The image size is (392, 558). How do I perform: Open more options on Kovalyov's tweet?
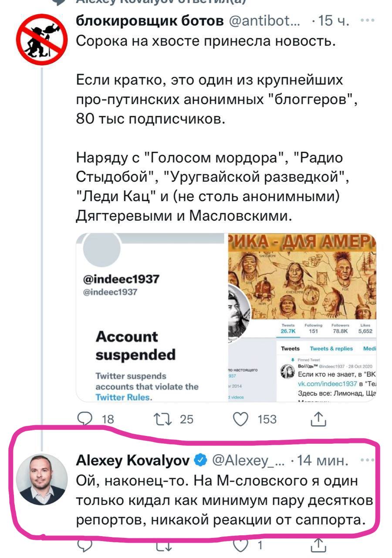click(x=367, y=460)
